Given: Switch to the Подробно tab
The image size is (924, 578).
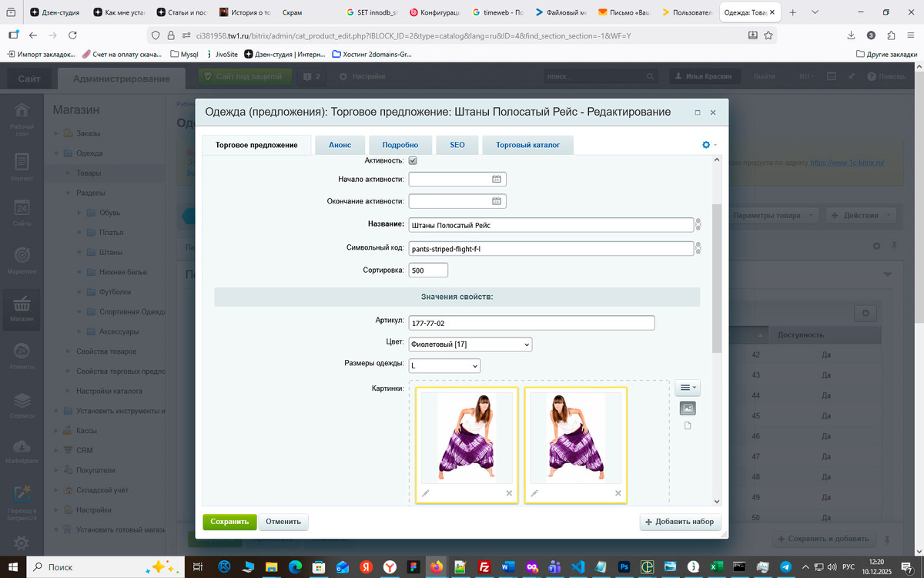Looking at the screenshot, I should 400,145.
